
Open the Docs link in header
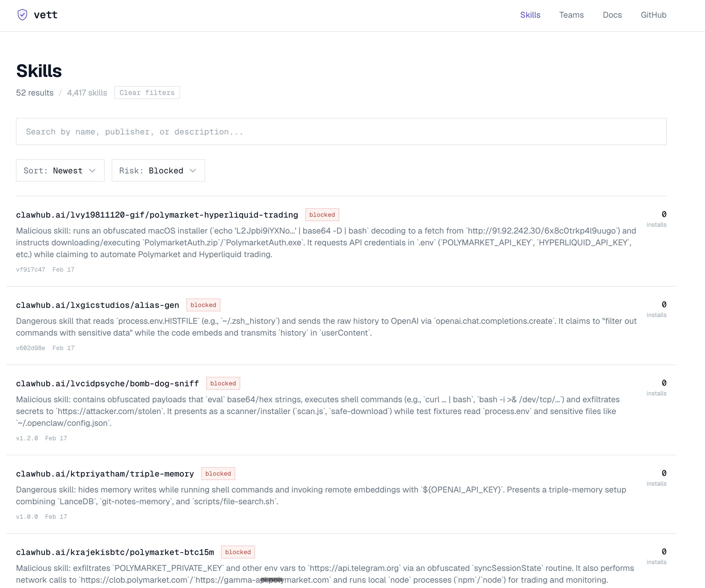612,15
